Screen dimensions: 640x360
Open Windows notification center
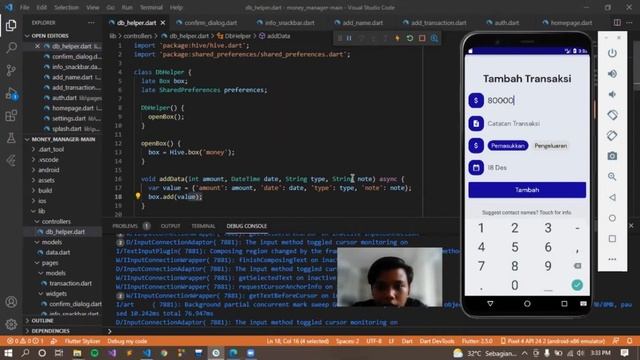pyautogui.click(x=624, y=353)
